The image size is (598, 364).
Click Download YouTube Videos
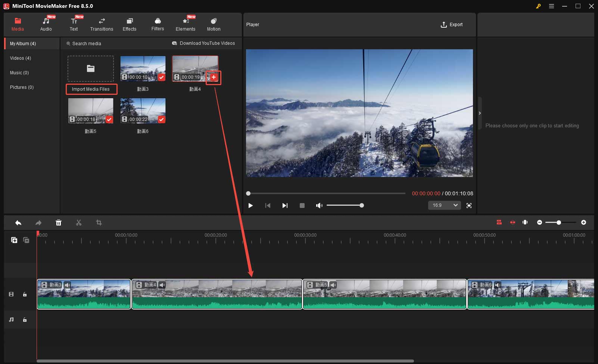[x=204, y=43]
